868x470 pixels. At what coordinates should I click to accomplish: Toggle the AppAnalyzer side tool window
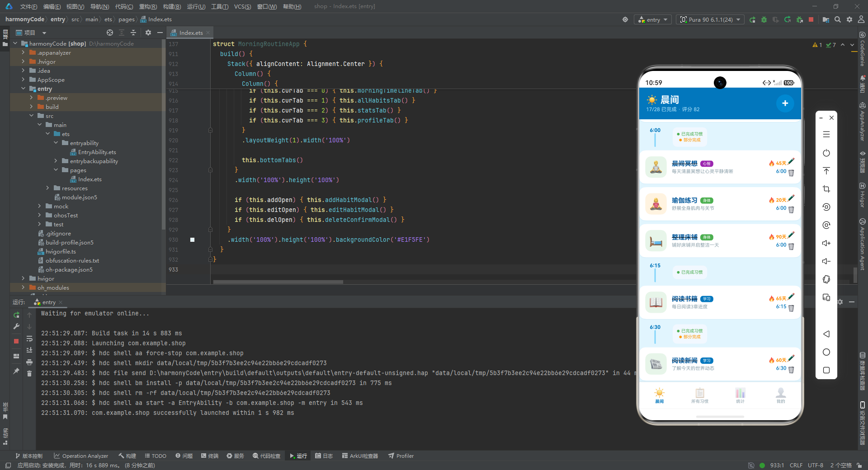(863, 122)
